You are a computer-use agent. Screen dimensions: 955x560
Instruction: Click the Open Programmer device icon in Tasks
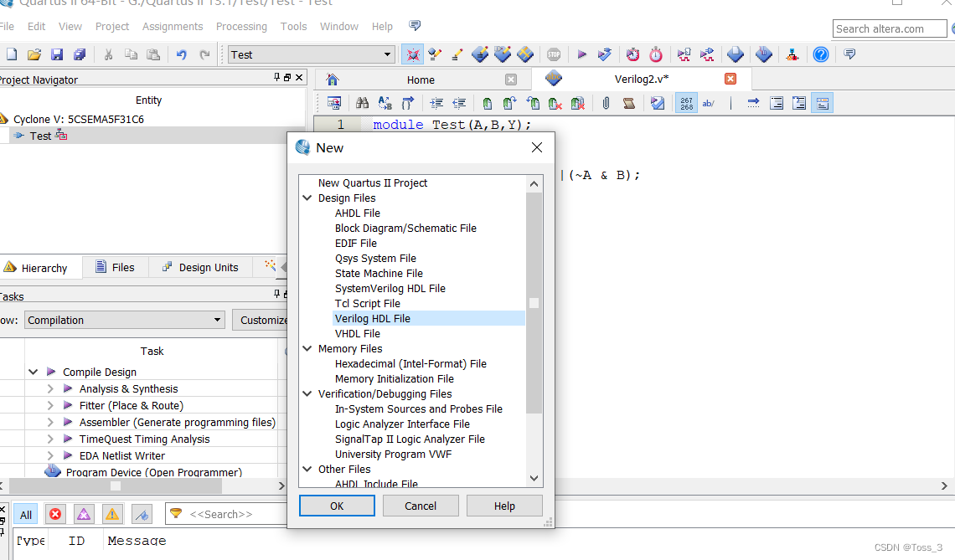53,471
